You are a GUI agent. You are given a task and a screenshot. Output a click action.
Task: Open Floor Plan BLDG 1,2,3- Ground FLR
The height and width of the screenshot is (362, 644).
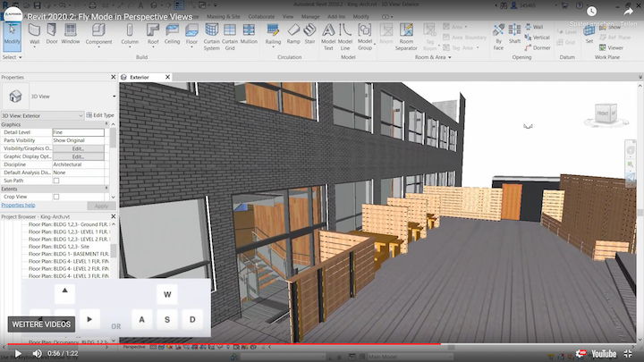[69, 224]
